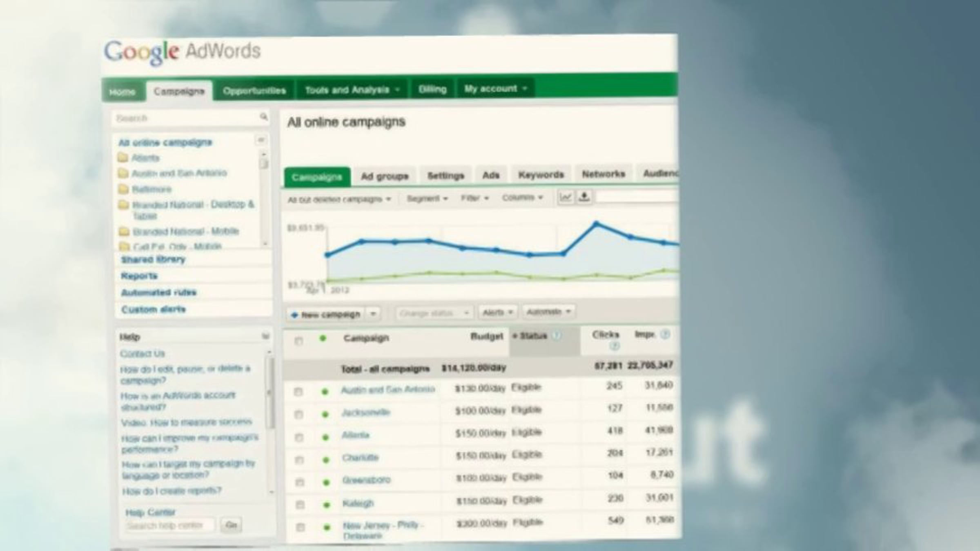Screen dimensions: 980x551
Task: Click the sidebar Austin and San Antonio folder icon
Action: (x=123, y=173)
